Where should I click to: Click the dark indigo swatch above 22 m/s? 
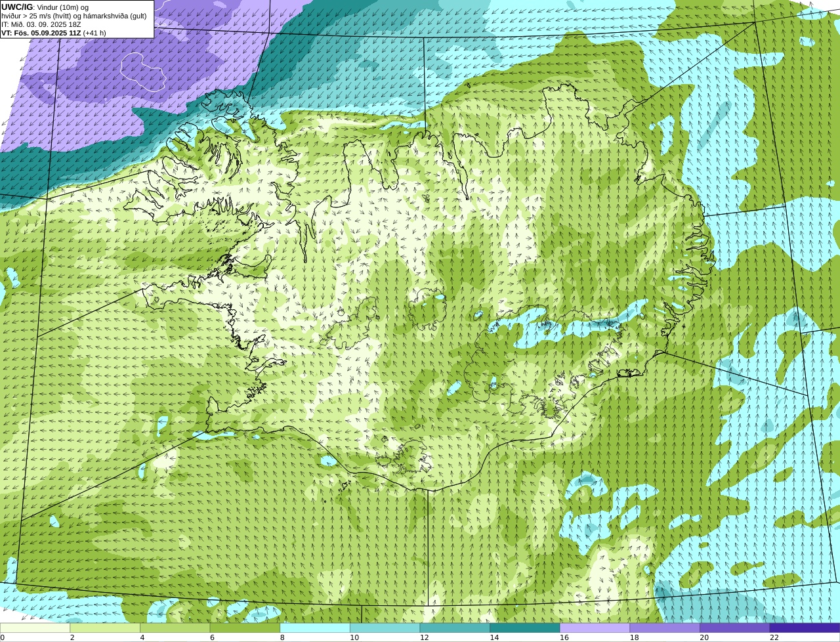(805, 628)
